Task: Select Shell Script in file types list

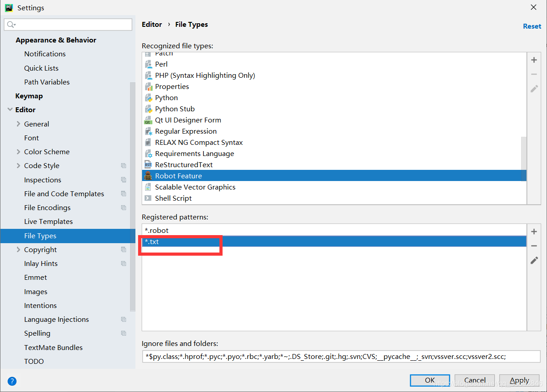Action: (x=334, y=198)
